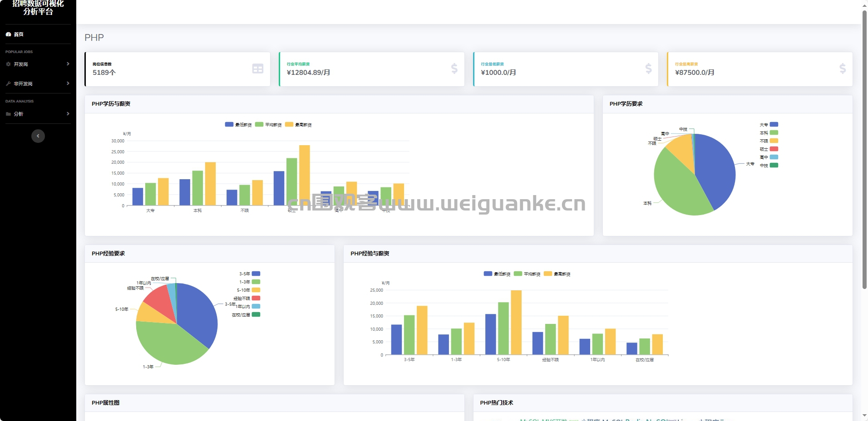Click the ¥12804.89/月 average salary value
Screen dimensions: 868x421
tap(308, 72)
